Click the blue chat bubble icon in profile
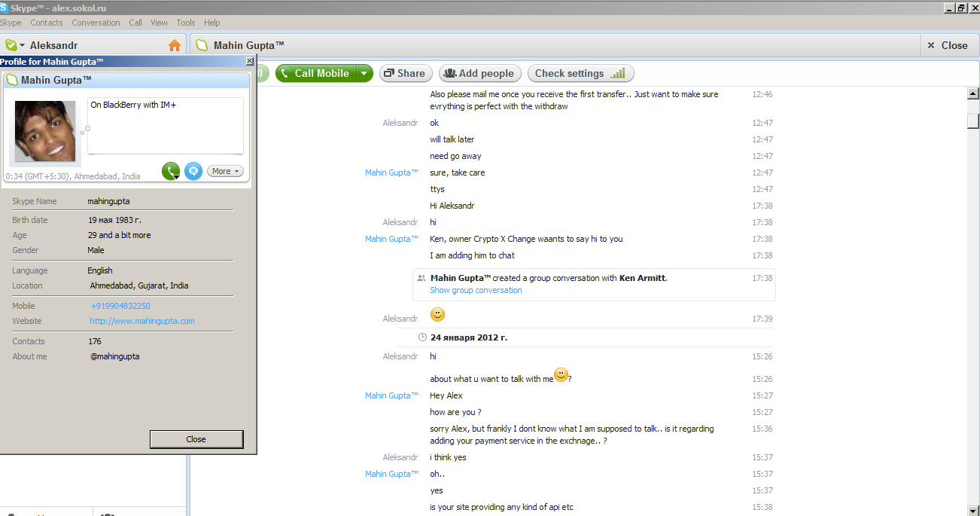The width and height of the screenshot is (980, 516). 193,171
